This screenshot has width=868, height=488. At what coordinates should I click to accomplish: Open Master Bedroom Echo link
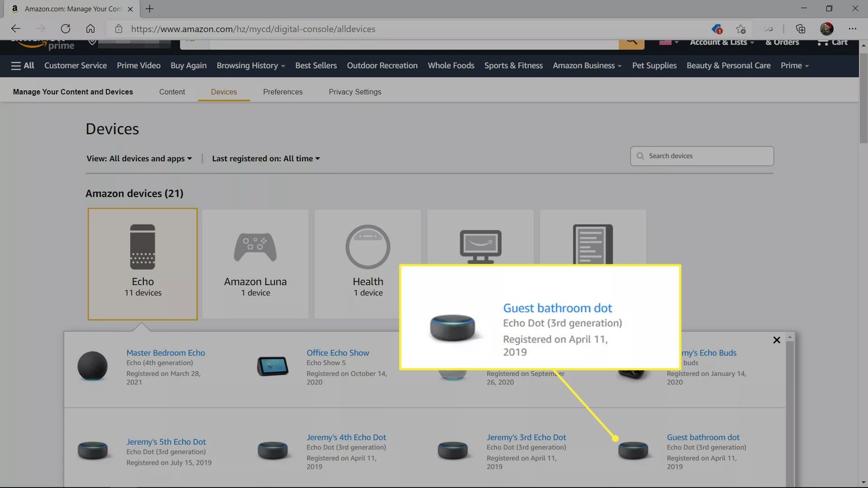tap(165, 353)
